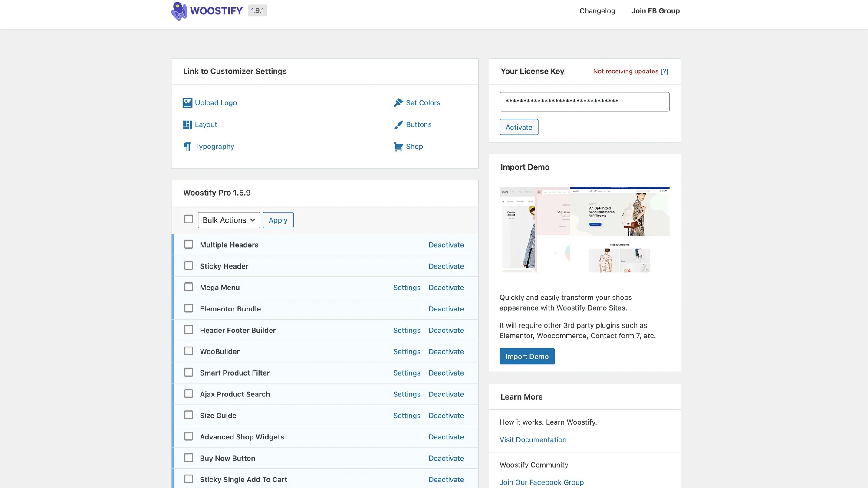
Task: Check the Mega Menu checkbox
Action: click(x=188, y=287)
